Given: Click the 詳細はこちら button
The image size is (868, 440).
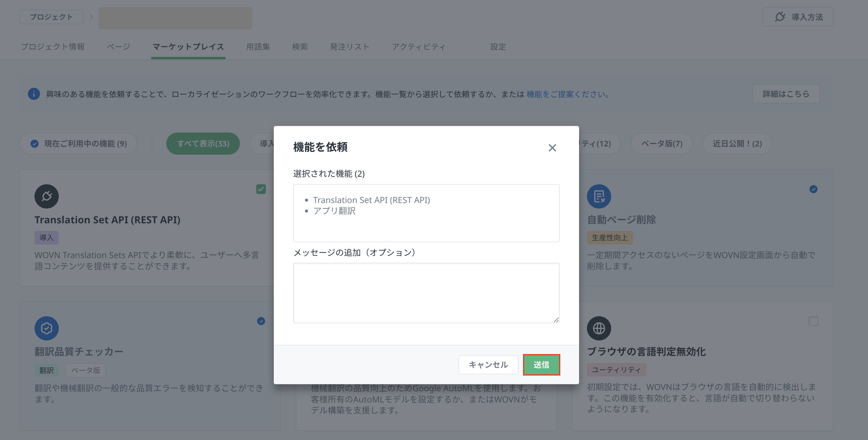Looking at the screenshot, I should [786, 94].
